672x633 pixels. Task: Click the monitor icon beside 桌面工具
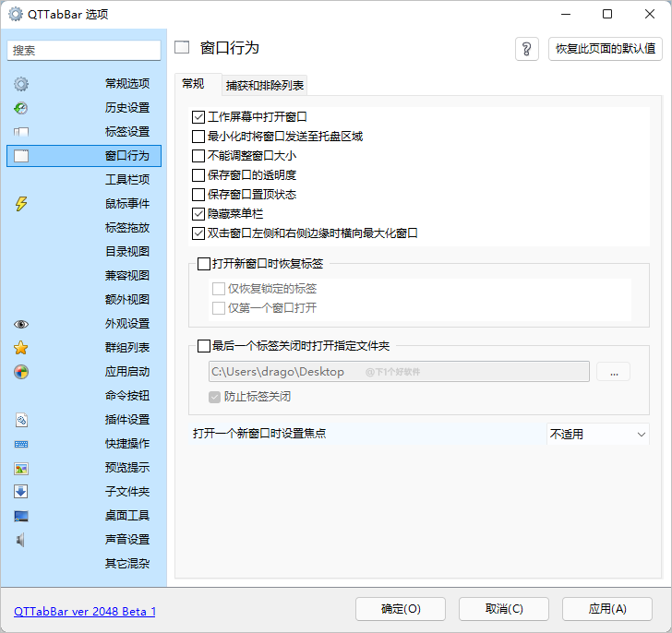pyautogui.click(x=21, y=516)
